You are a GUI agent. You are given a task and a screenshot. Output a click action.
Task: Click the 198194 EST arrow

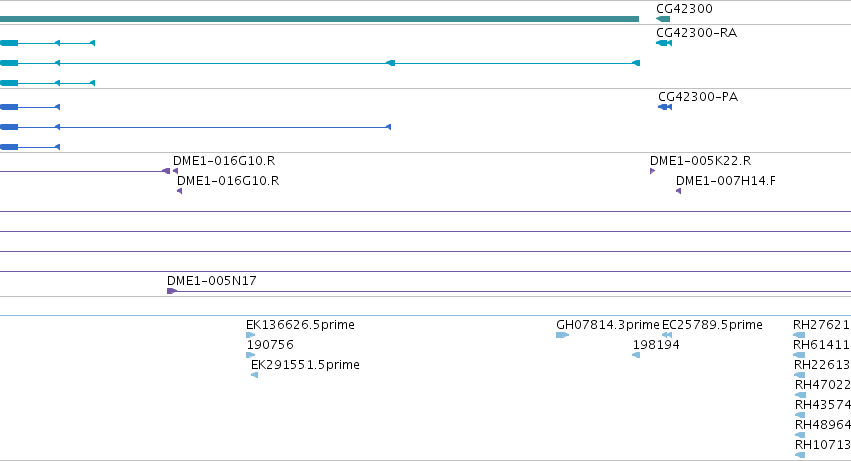[636, 355]
